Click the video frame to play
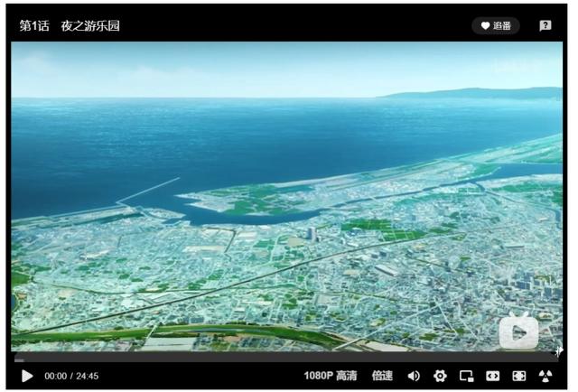The height and width of the screenshot is (392, 578). point(286,196)
